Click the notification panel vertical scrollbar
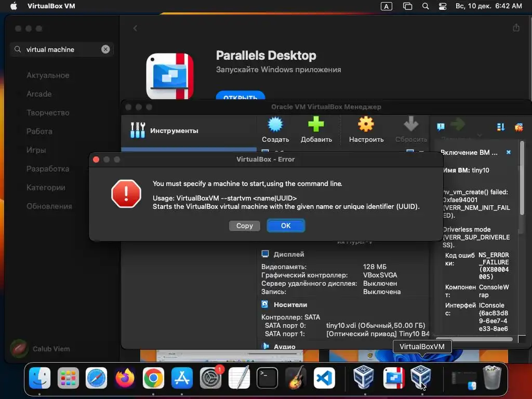This screenshot has width=532, height=399. [522, 178]
